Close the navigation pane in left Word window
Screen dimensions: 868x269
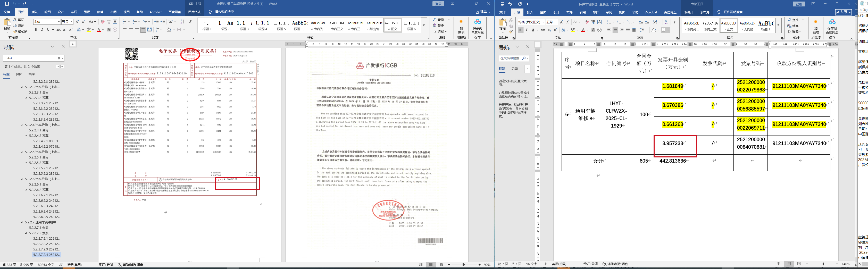click(63, 47)
